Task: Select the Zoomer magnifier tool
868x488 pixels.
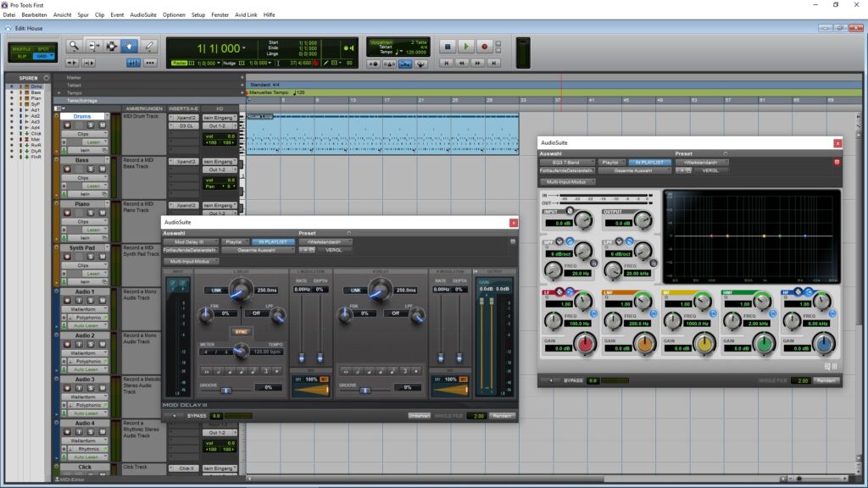Action: 74,47
